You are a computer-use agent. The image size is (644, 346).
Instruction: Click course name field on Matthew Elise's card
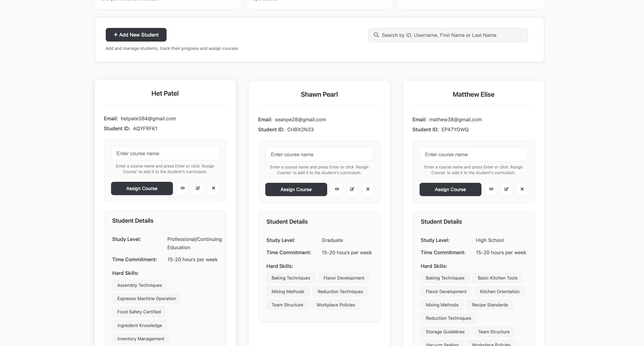click(x=474, y=155)
